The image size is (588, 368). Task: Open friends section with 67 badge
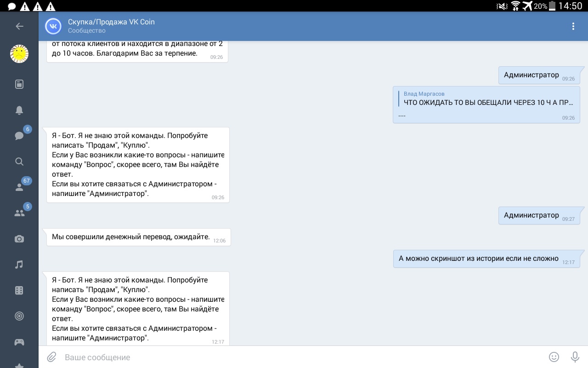[19, 187]
